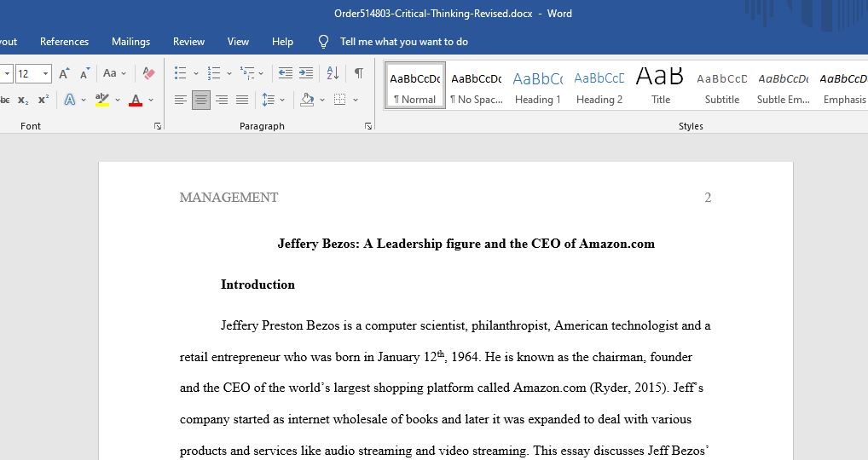Apply the Heading 2 style

(x=599, y=85)
